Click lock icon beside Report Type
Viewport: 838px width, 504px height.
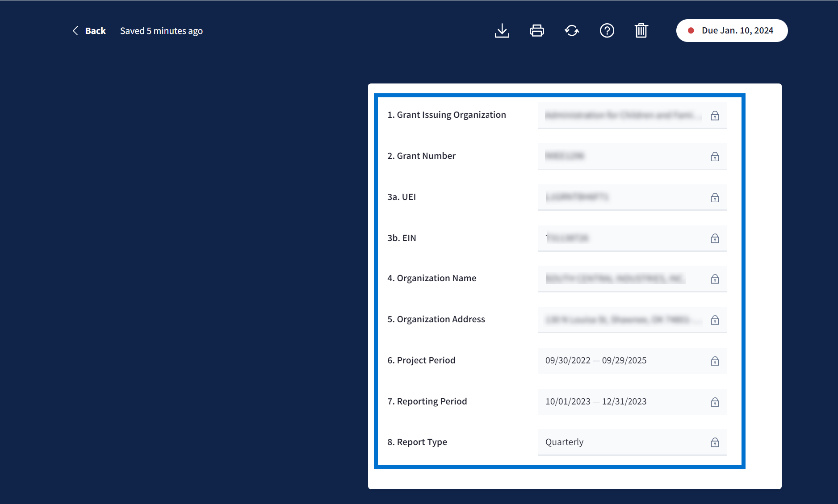pyautogui.click(x=715, y=442)
